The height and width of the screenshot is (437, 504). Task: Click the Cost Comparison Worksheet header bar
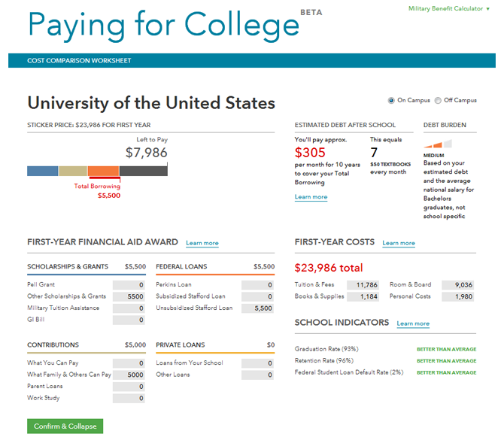[x=252, y=60]
